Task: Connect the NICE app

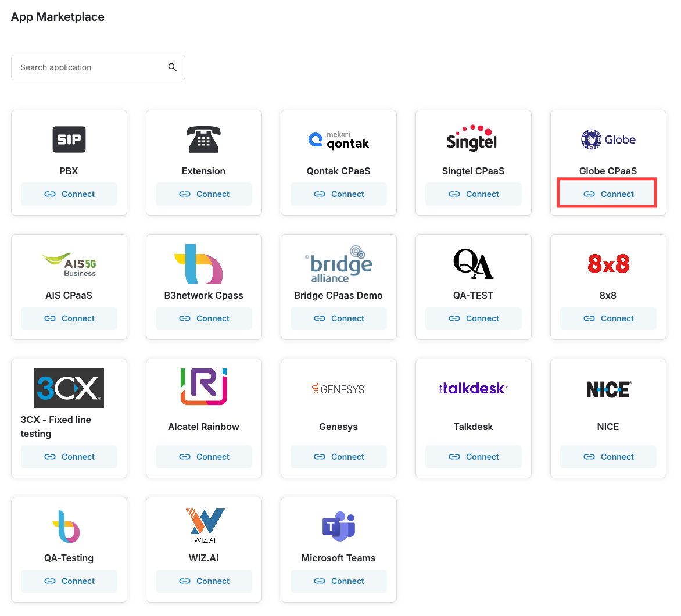Action: tap(608, 457)
